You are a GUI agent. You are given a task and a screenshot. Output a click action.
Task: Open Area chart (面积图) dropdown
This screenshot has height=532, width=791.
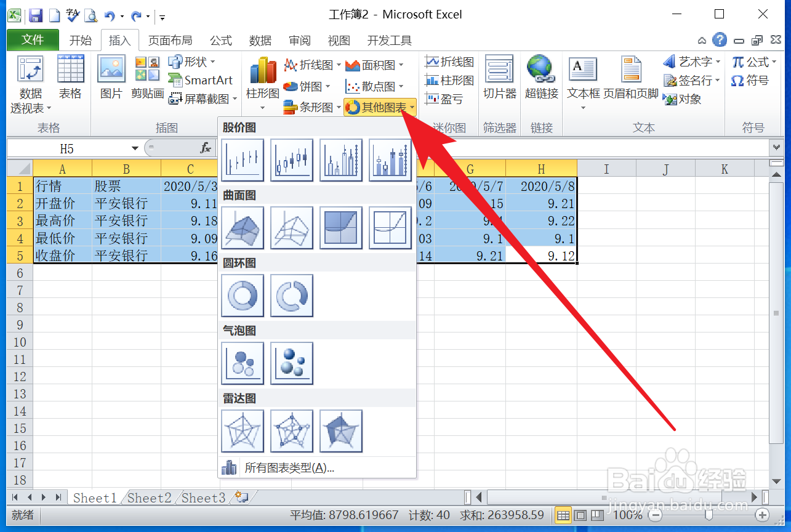[x=374, y=65]
